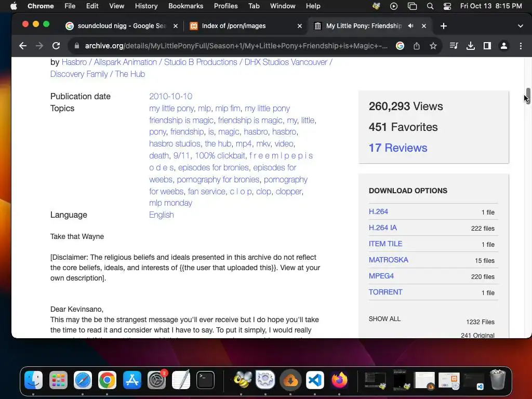Image resolution: width=532 pixels, height=399 pixels.
Task: Switch to Index of /porn/images tab
Action: (246, 26)
